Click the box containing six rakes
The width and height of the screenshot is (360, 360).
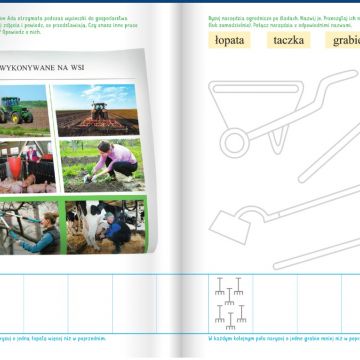(230, 304)
